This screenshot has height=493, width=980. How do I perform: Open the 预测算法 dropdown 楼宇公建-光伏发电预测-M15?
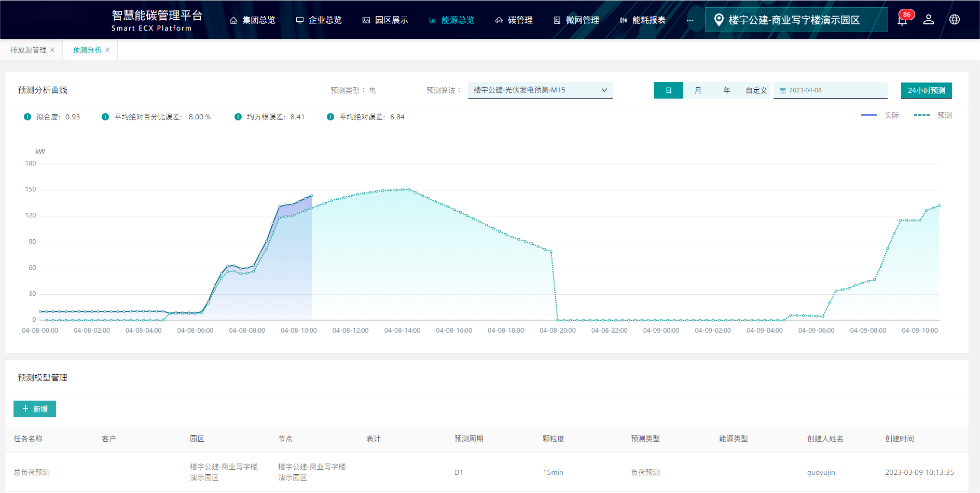click(541, 90)
